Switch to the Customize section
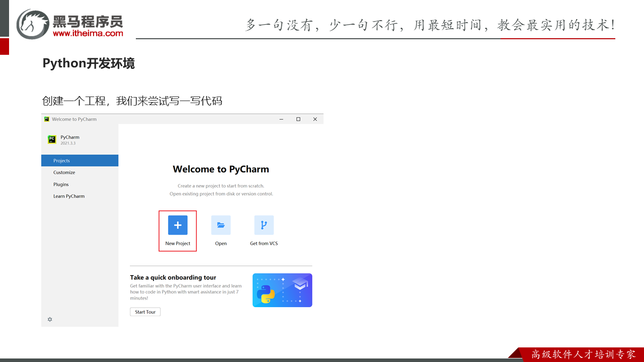644x362 pixels. click(64, 172)
